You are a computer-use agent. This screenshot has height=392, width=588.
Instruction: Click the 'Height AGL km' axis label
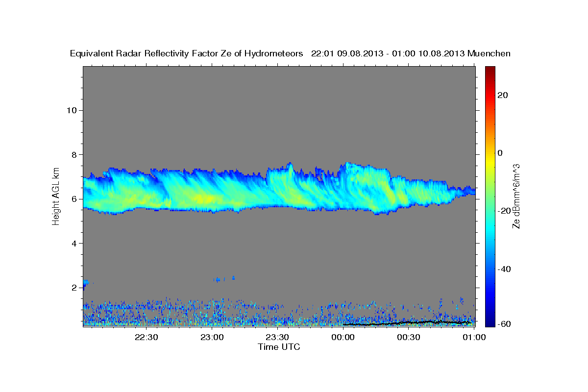pyautogui.click(x=56, y=196)
